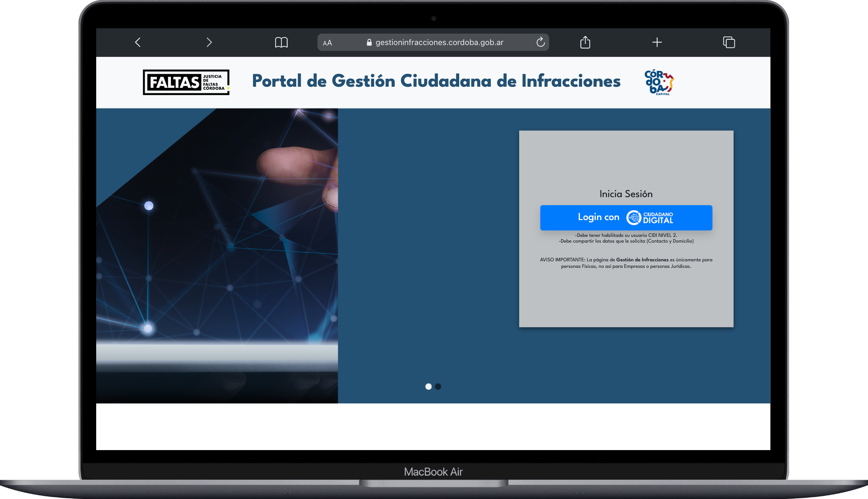Go forward using the browser forward arrow
Image resolution: width=868 pixels, height=499 pixels.
click(x=209, y=42)
